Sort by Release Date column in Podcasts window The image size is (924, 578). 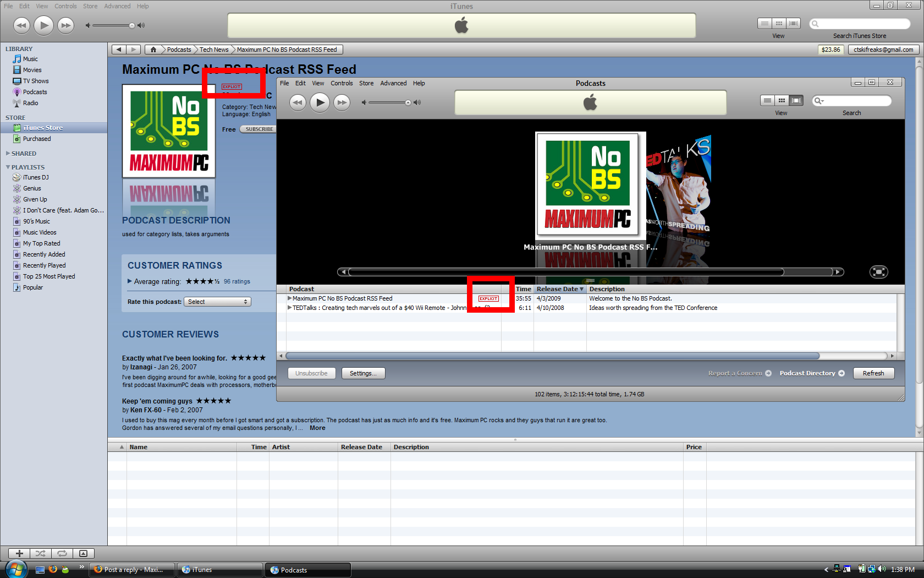560,289
